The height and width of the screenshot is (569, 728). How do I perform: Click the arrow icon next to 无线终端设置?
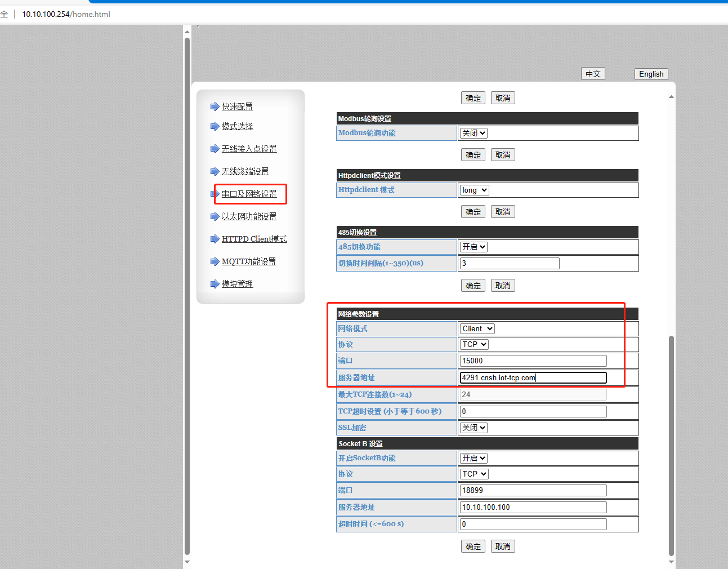pos(215,171)
